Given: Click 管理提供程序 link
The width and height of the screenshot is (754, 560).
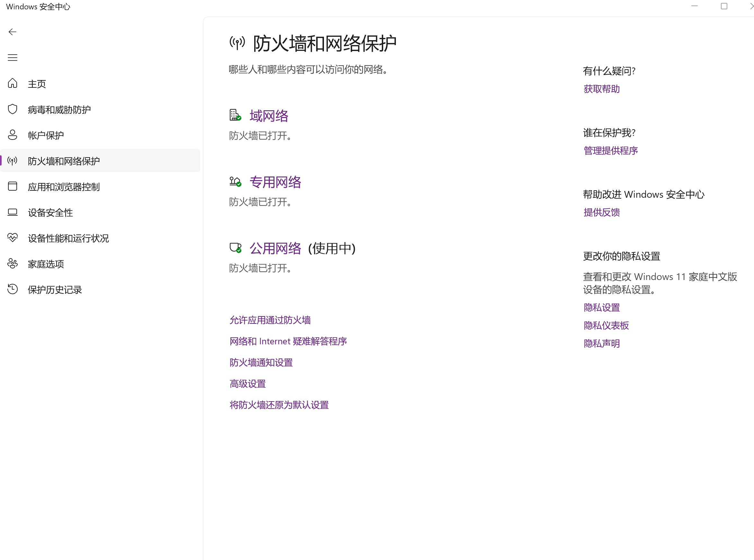Looking at the screenshot, I should [611, 150].
